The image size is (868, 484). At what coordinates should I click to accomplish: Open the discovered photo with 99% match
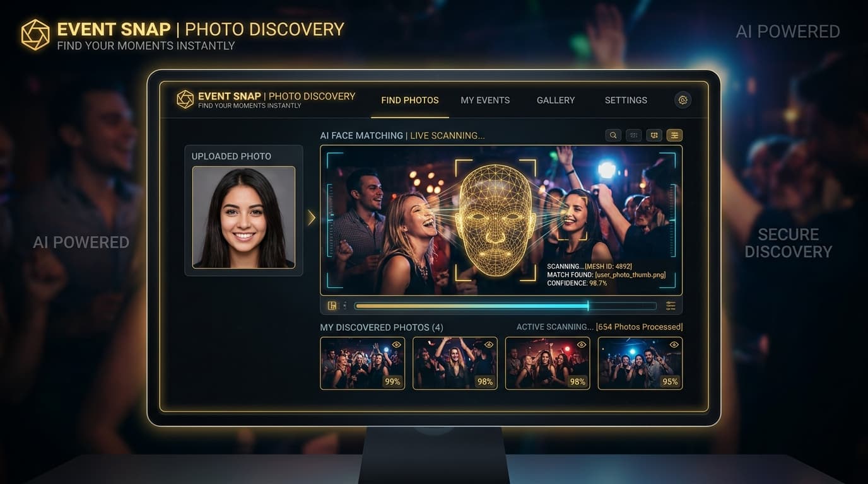(x=363, y=363)
